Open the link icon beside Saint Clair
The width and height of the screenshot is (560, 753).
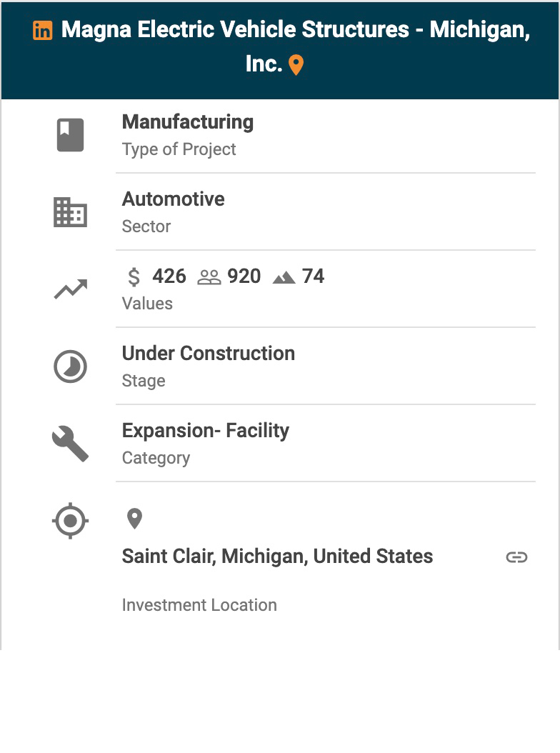pos(516,557)
